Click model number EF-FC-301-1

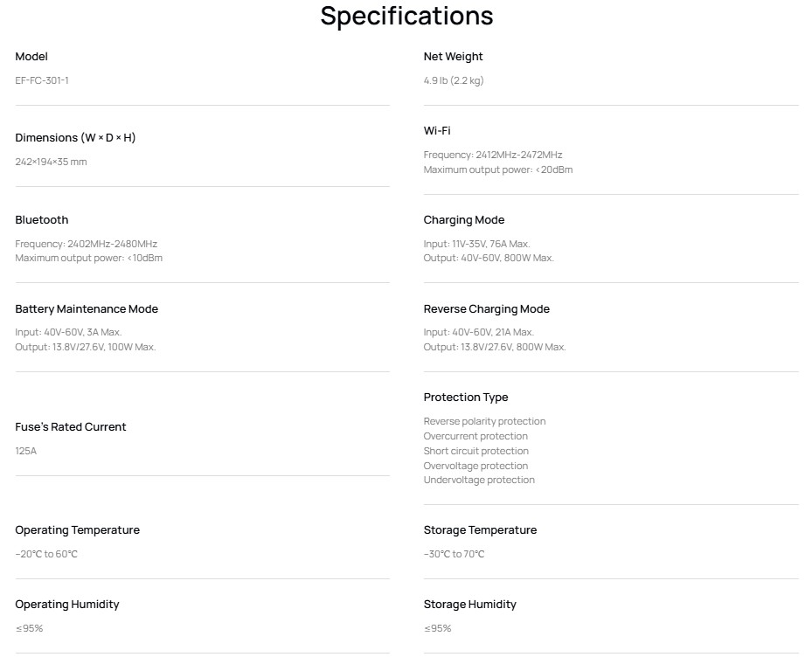(x=42, y=80)
